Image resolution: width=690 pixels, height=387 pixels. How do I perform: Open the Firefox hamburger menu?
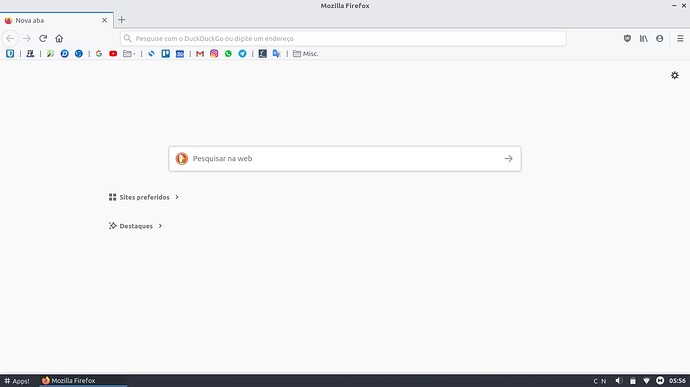point(680,39)
